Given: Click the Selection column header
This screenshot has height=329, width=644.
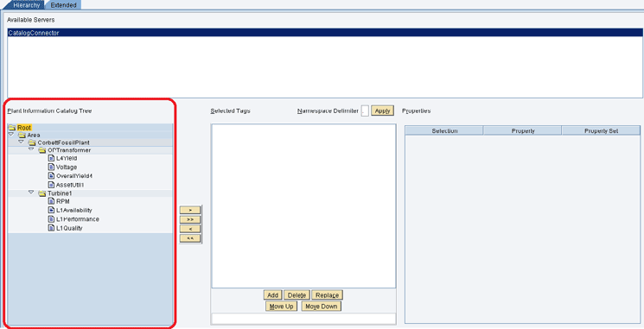Looking at the screenshot, I should pos(444,131).
